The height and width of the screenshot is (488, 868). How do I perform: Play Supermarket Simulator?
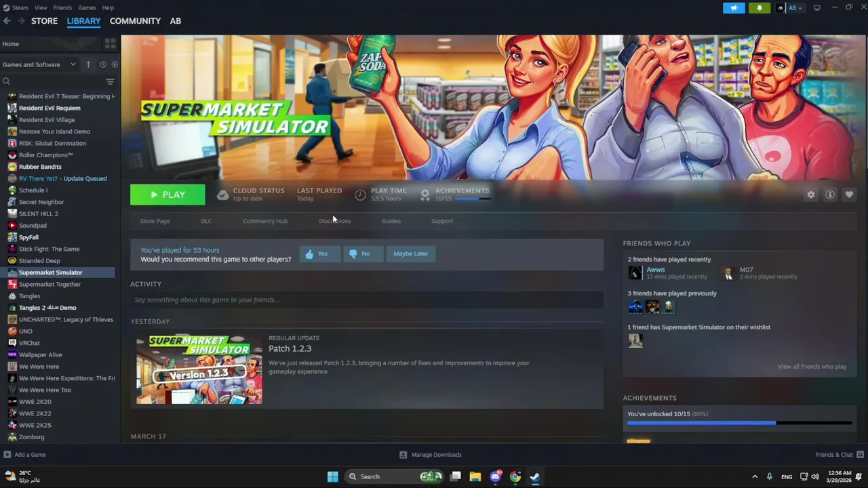(167, 195)
